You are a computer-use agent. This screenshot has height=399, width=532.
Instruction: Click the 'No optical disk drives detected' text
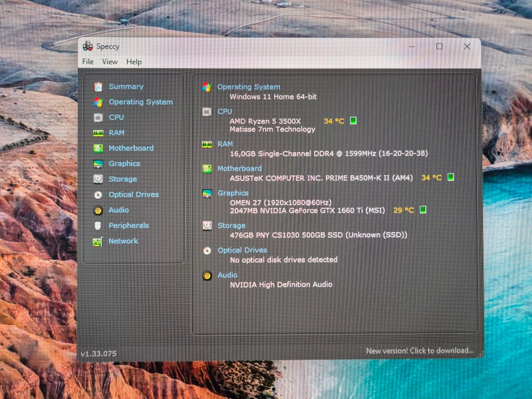click(284, 260)
